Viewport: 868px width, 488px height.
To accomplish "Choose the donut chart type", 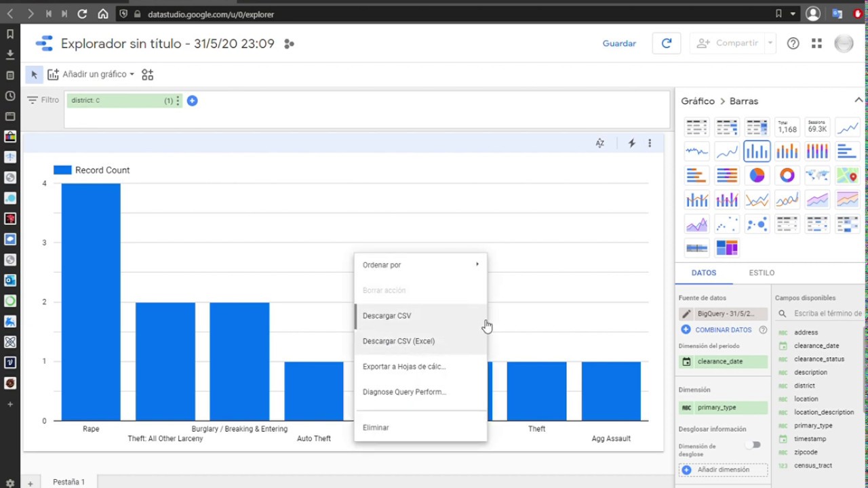I will (x=787, y=176).
